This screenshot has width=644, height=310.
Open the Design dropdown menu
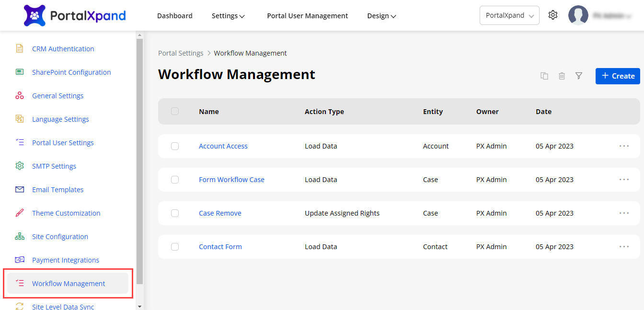point(381,16)
